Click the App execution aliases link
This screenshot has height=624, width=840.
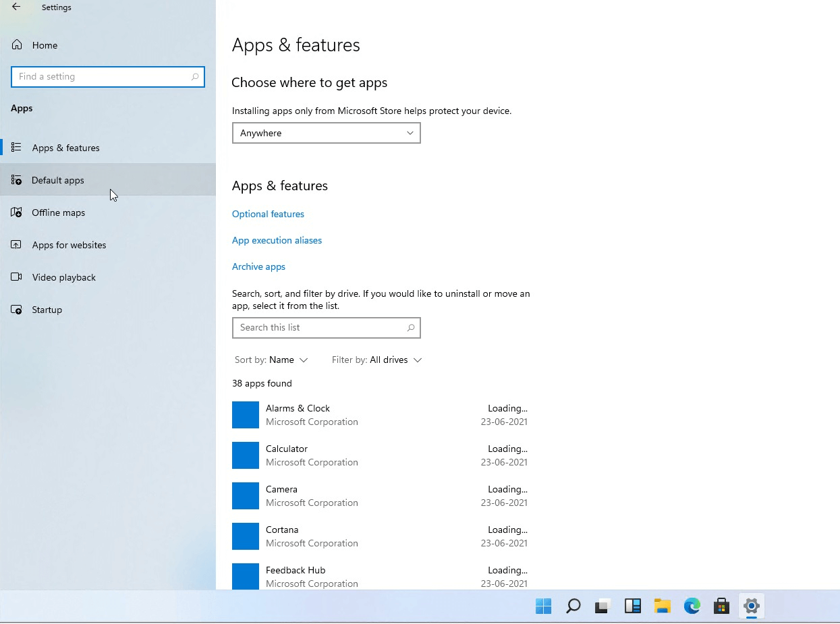coord(277,240)
